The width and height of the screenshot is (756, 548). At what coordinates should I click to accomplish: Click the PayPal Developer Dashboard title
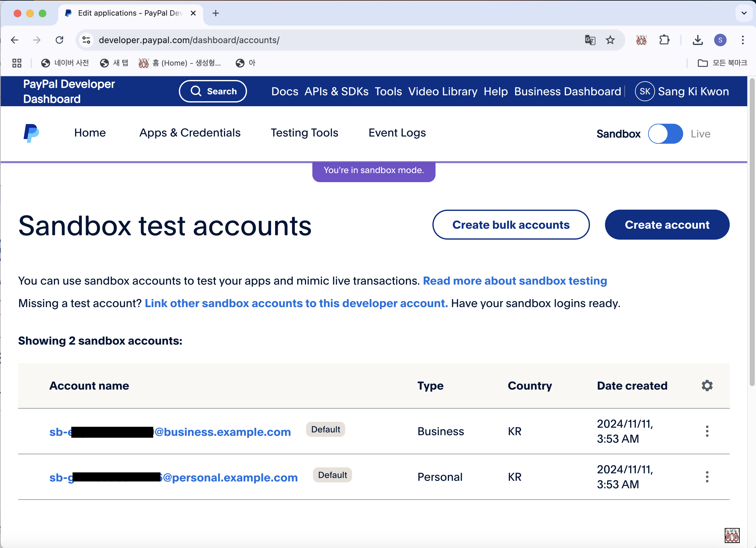(69, 91)
